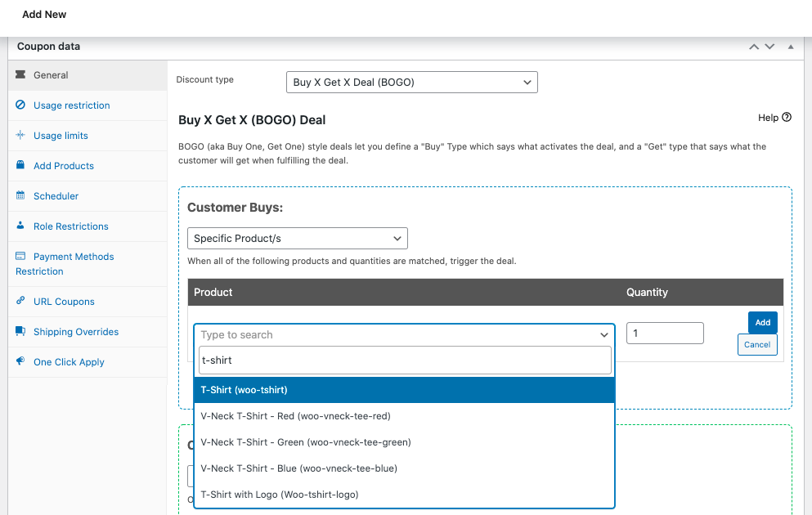Screen dimensions: 812x515
Task: Switch to Usage limits tab
Action: [87, 136]
